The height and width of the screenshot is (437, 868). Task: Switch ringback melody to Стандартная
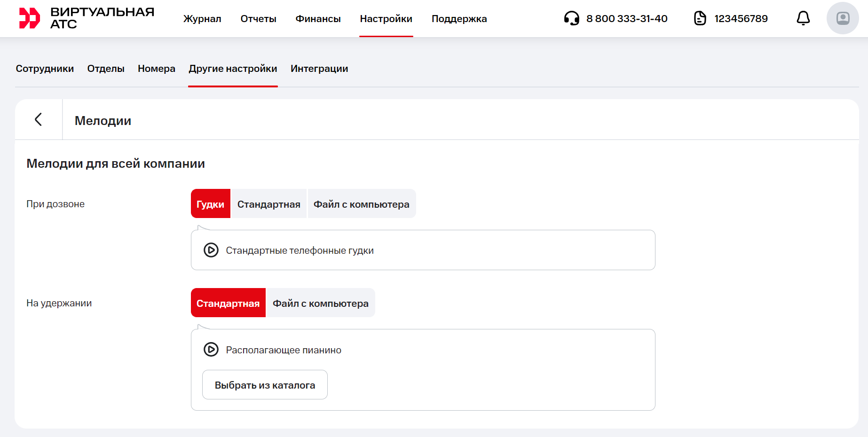[x=268, y=204]
